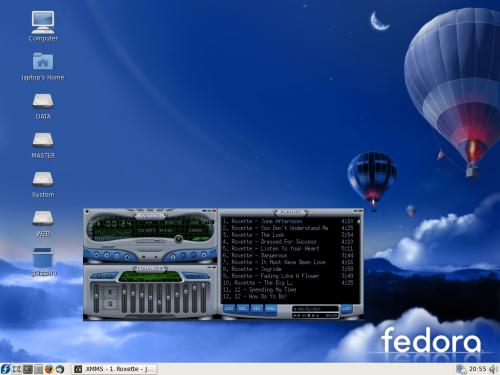Click first button in XMMS left blue group

coord(96,255)
